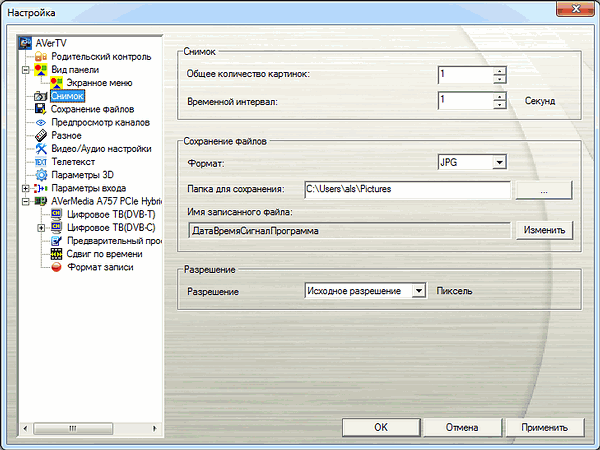
Task: Increase Общее количество картинок value
Action: (x=499, y=70)
